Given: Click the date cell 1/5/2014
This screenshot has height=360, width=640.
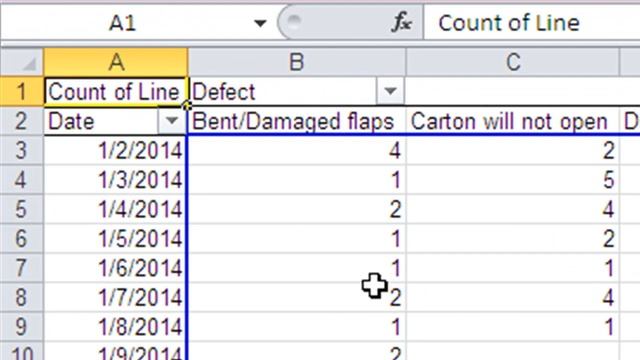Looking at the screenshot, I should coord(116,238).
